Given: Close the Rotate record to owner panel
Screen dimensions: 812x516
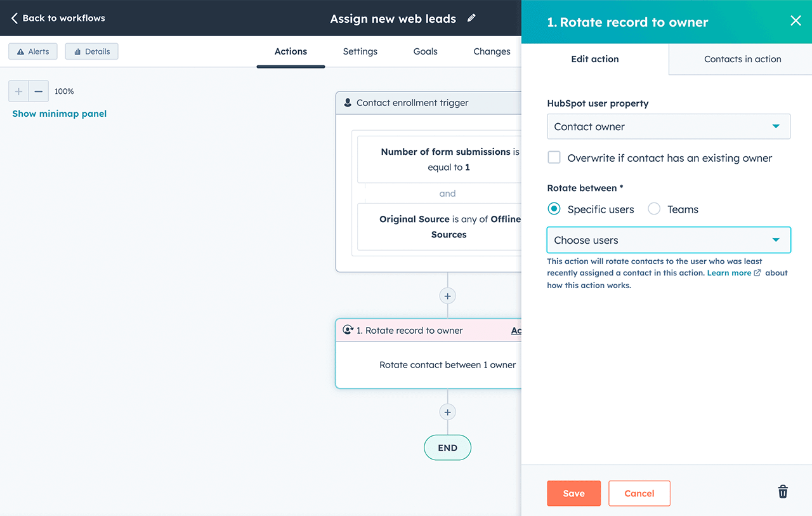Looking at the screenshot, I should [796, 20].
